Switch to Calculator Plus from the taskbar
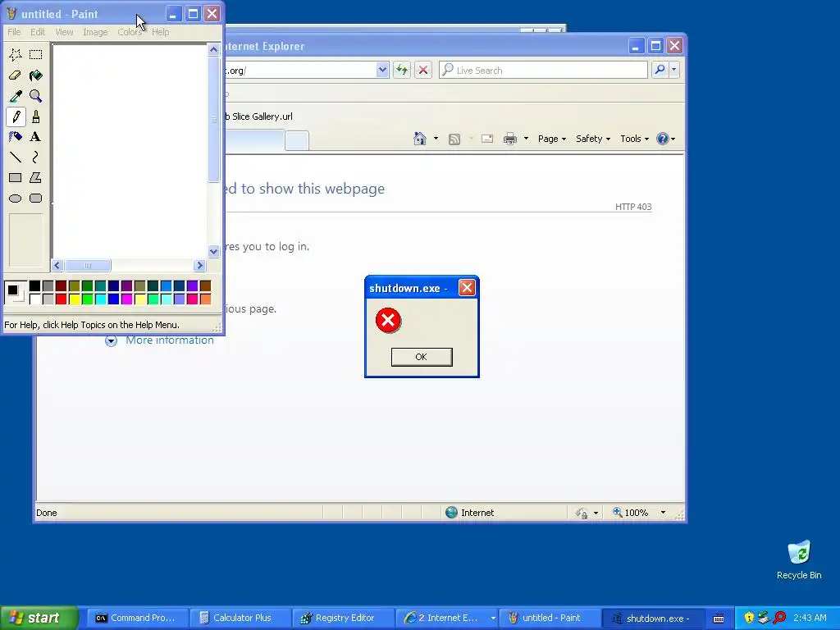Image resolution: width=840 pixels, height=630 pixels. [240, 618]
